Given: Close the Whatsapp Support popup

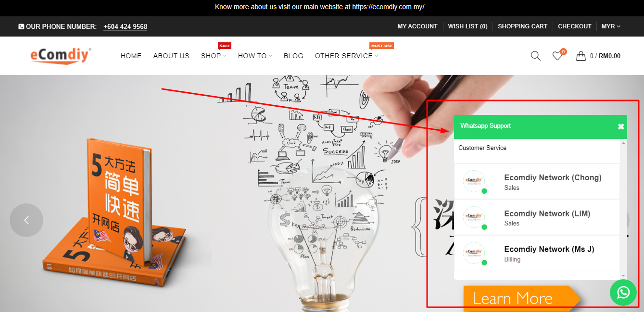Looking at the screenshot, I should tap(621, 126).
